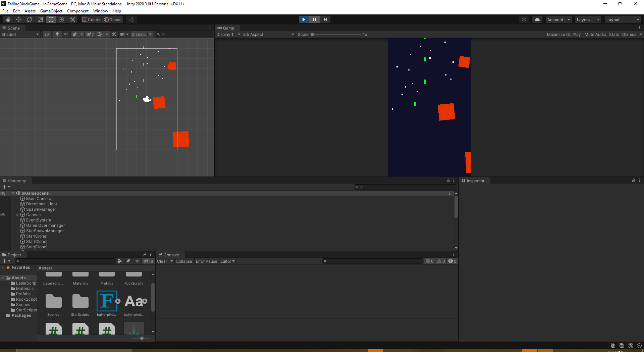The width and height of the screenshot is (644, 352).
Task: Select Main Camera in Hierarchy
Action: tap(39, 199)
